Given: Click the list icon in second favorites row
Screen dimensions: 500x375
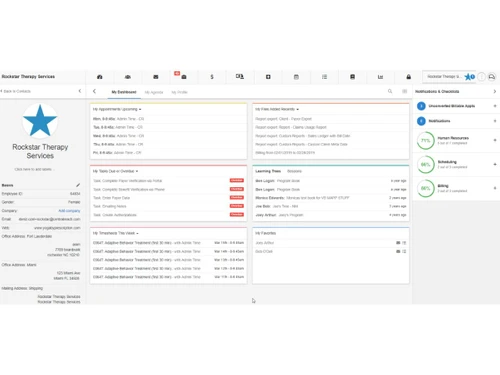Looking at the screenshot, I should [404, 251].
